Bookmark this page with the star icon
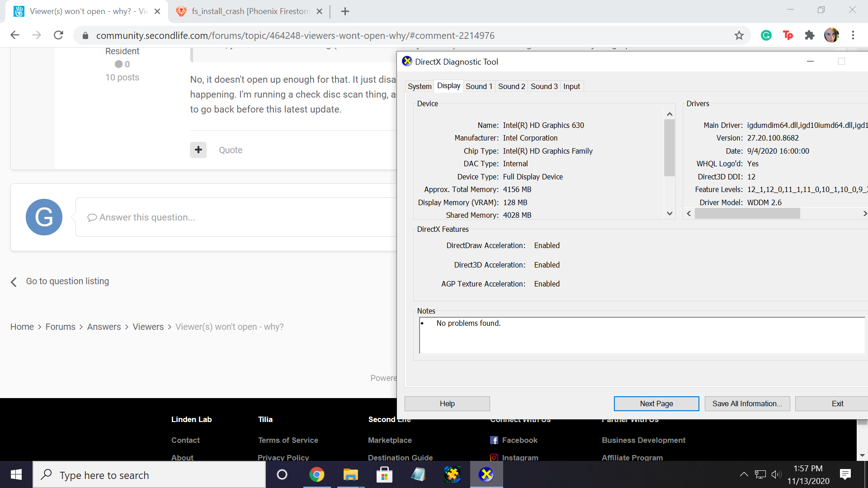 [739, 35]
